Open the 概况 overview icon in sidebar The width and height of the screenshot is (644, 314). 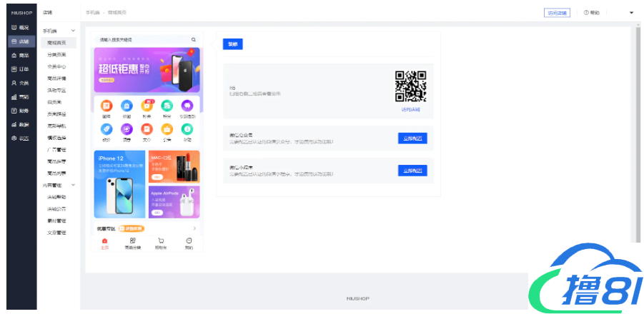(14, 27)
